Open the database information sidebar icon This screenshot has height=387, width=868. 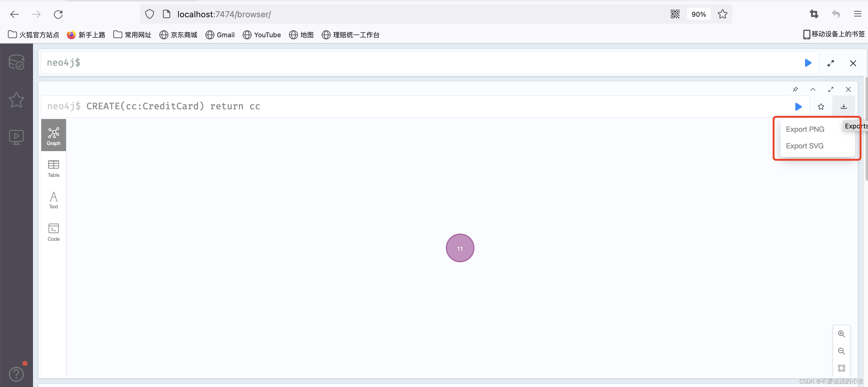coord(16,62)
